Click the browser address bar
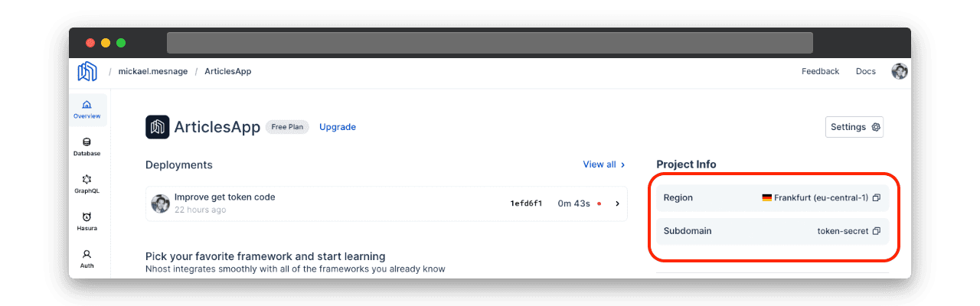980x306 pixels. coord(489,43)
